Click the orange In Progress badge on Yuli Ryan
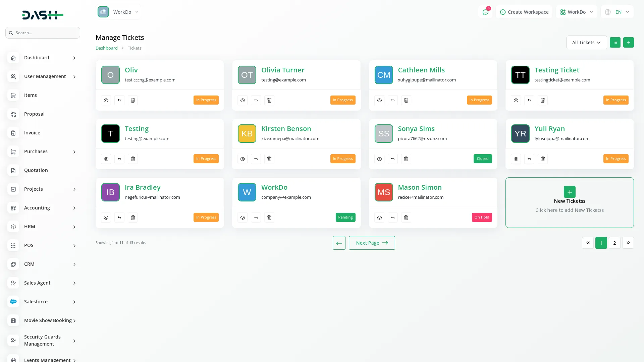 pos(615,159)
